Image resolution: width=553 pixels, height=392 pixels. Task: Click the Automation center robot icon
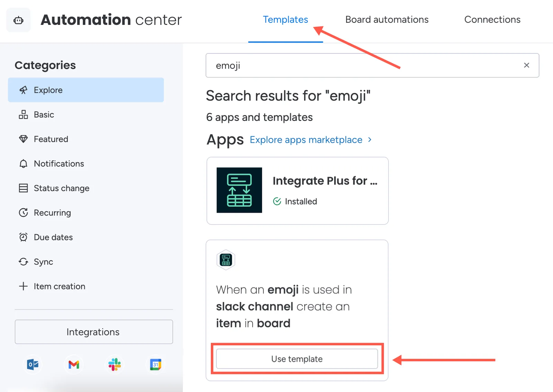point(18,20)
